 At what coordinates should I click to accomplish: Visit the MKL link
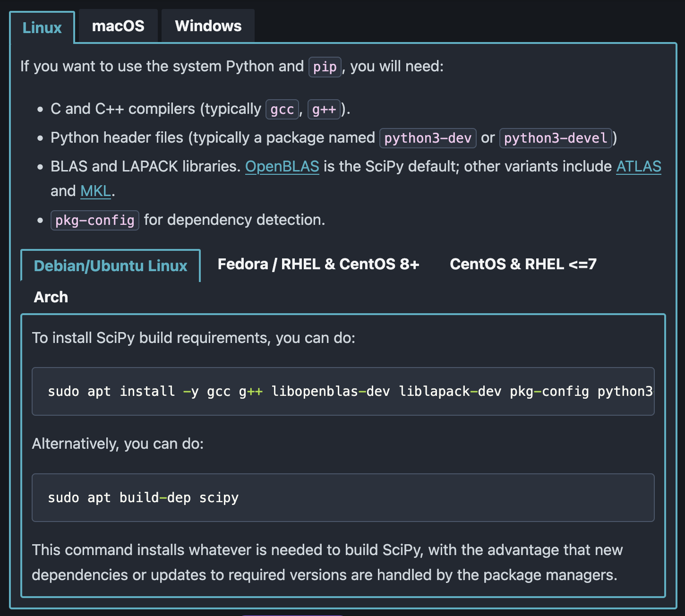(x=96, y=191)
